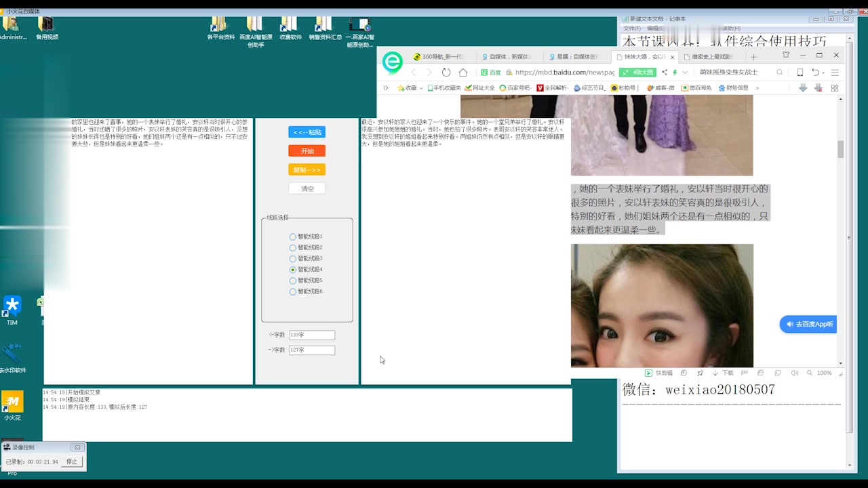The image size is (868, 488).
Task: Expand the address bar dropdown arrow
Action: pos(685,72)
